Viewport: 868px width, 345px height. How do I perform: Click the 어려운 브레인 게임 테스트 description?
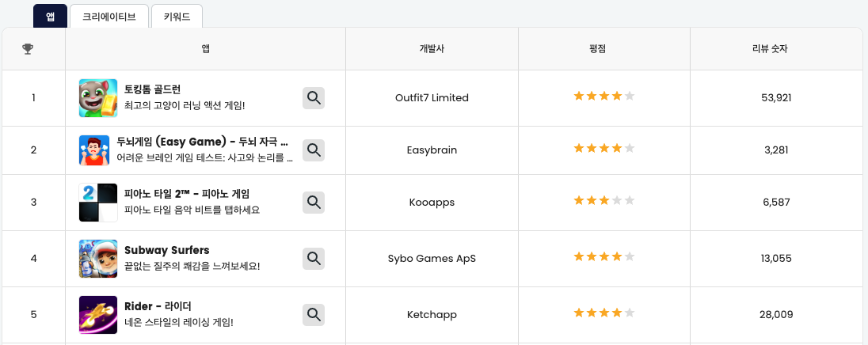[x=205, y=158]
